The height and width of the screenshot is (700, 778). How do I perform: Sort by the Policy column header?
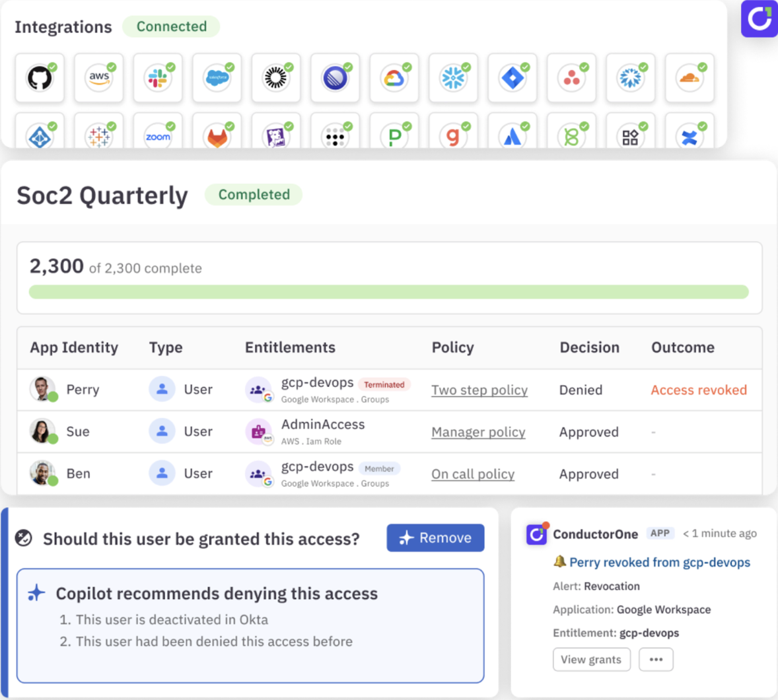[x=452, y=347]
